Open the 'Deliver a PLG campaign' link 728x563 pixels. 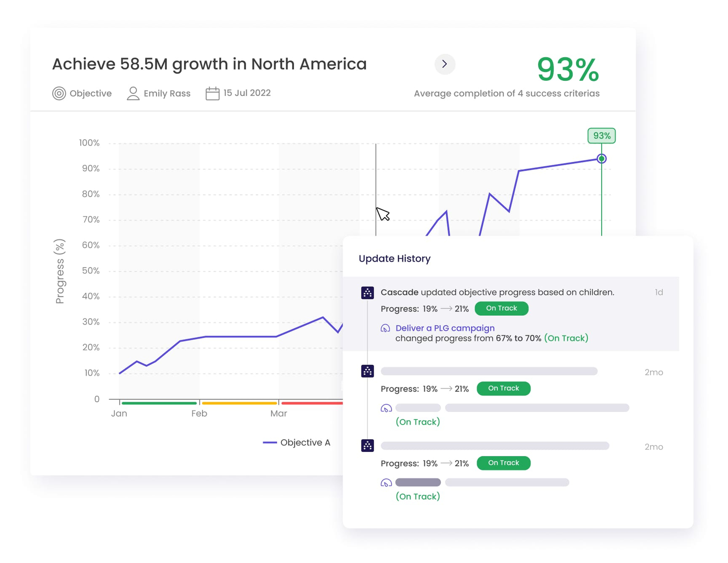point(445,328)
